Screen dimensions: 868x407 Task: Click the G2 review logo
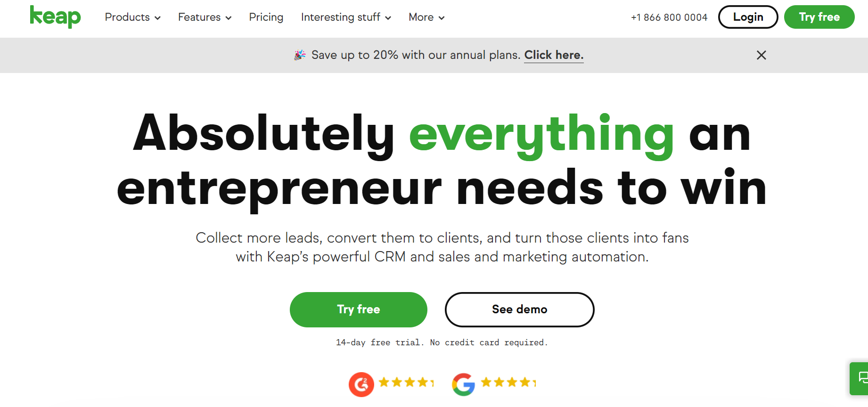(361, 384)
